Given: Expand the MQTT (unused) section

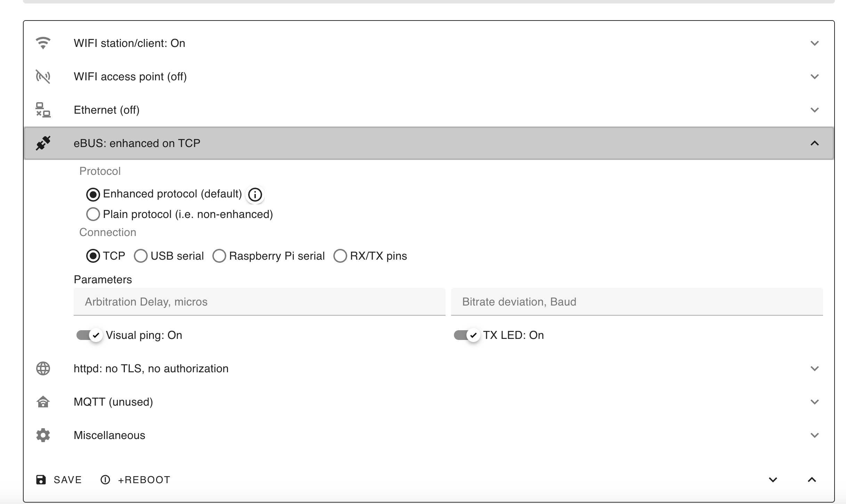Looking at the screenshot, I should [x=814, y=402].
